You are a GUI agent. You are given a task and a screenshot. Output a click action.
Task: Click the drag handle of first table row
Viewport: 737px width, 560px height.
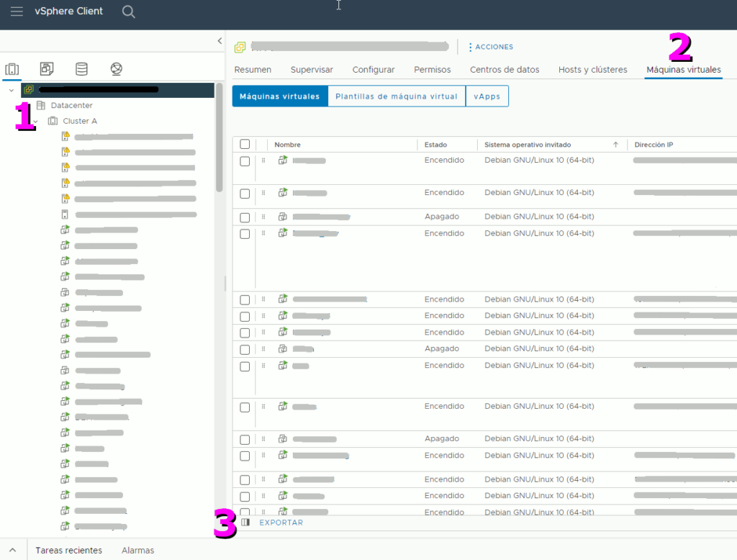(x=263, y=161)
